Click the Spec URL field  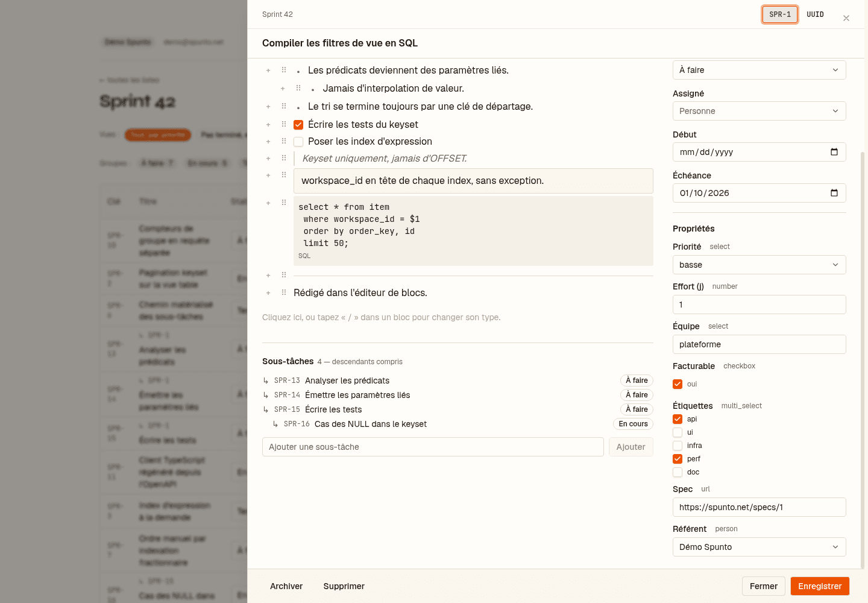pos(759,507)
